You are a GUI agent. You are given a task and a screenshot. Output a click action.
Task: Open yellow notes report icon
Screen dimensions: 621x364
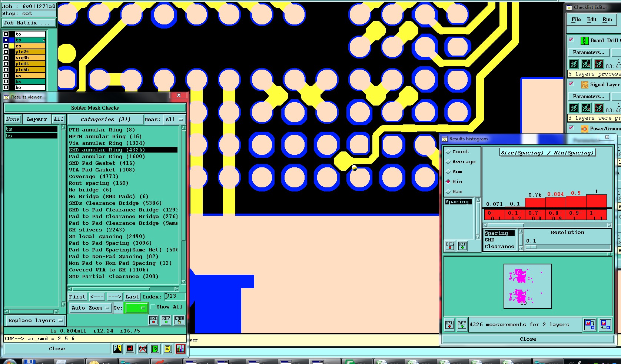point(168,349)
